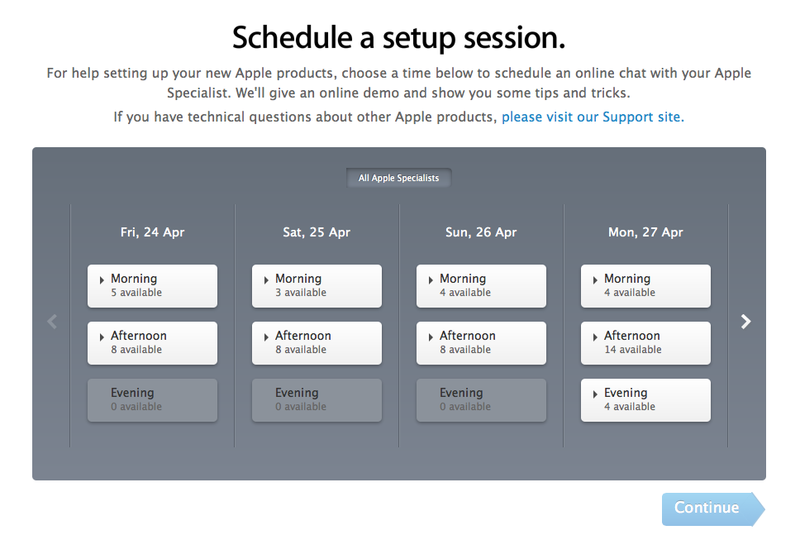800x535 pixels.
Task: Select the disabled Sunday Evening slot
Action: click(x=481, y=400)
